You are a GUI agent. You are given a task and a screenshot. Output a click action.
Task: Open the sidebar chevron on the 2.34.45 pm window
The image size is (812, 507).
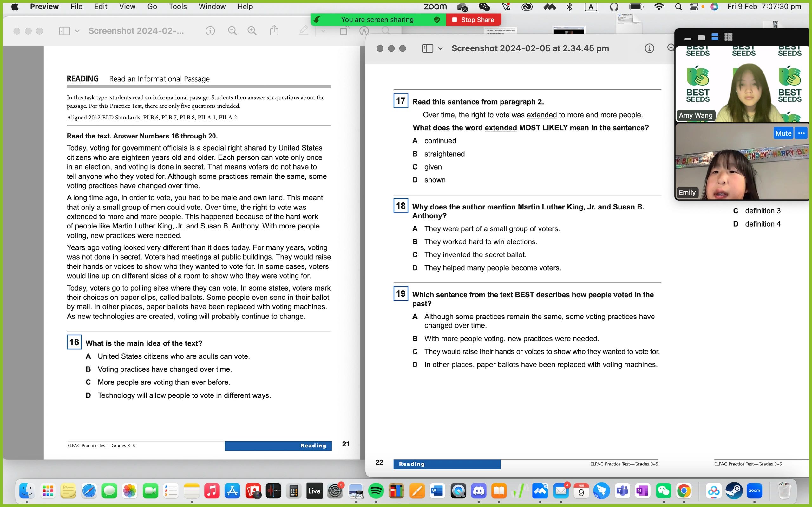441,48
